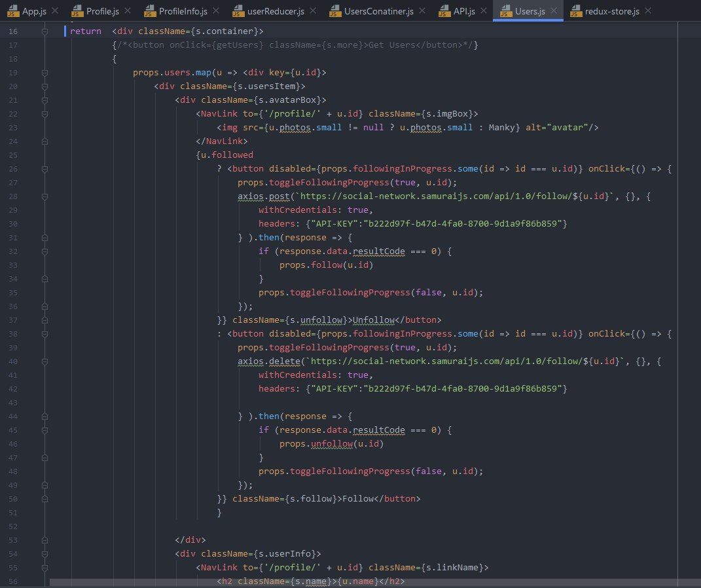The image size is (701, 588).
Task: Fold the props.users.map block at line 19
Action: pos(45,73)
